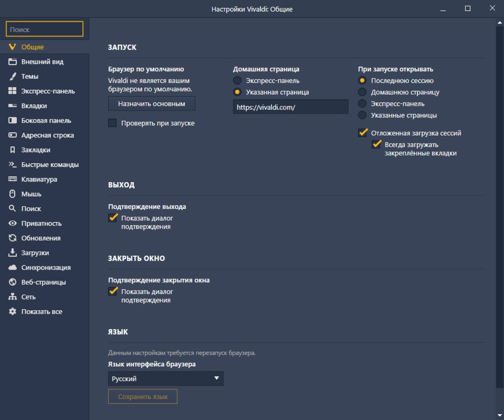Viewport: 504px width, 420px height.
Task: Click the network icon for Сеть
Action: point(13,297)
